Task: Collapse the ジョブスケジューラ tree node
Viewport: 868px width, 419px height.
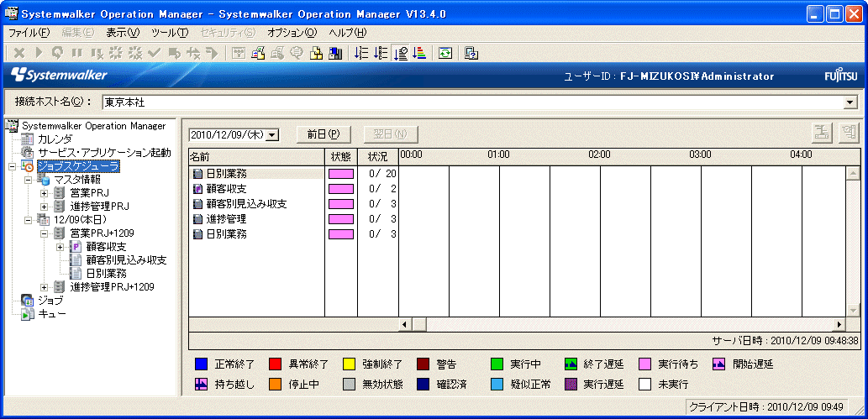Action: (x=13, y=166)
